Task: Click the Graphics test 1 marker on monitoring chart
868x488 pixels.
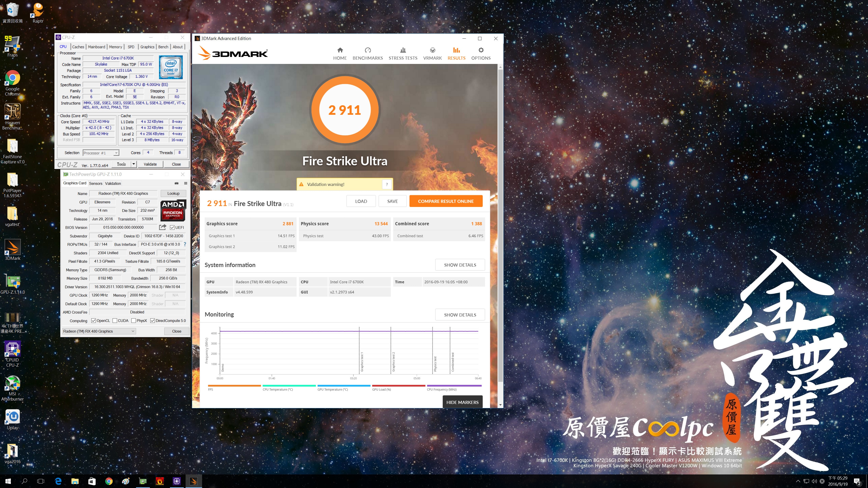Action: click(362, 362)
